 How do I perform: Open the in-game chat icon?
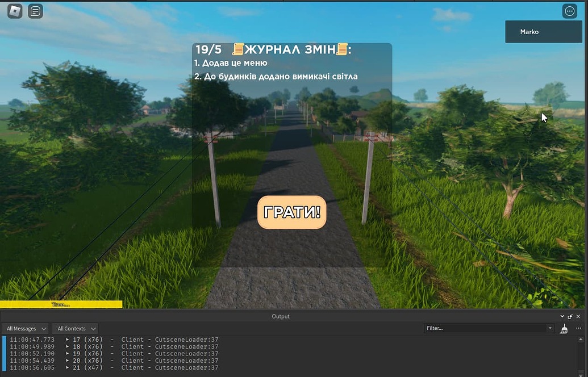coord(35,11)
